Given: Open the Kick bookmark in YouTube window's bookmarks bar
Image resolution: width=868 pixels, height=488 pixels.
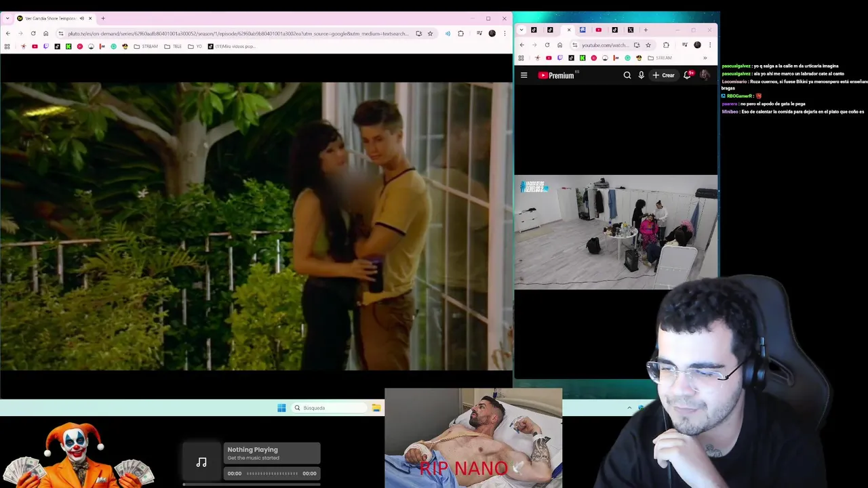Looking at the screenshot, I should tap(583, 58).
